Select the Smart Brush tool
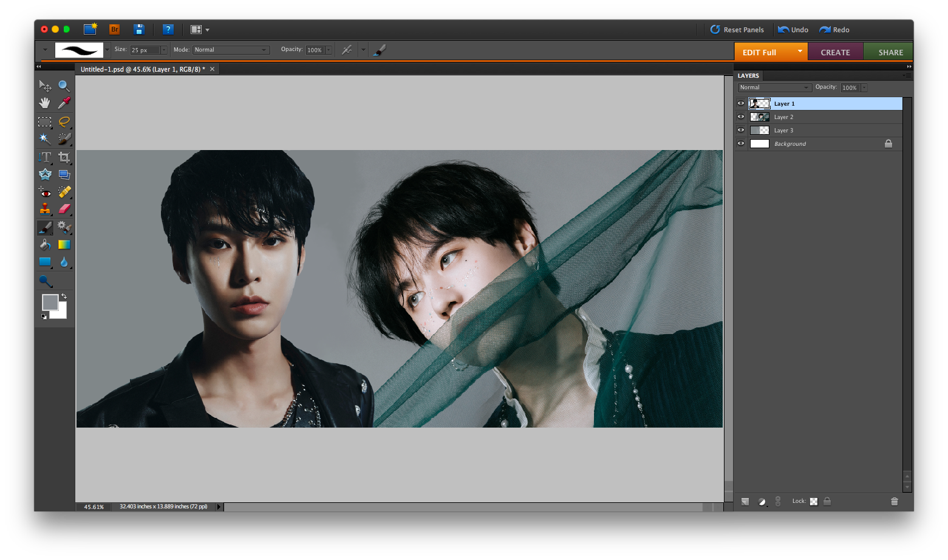 pos(64,228)
